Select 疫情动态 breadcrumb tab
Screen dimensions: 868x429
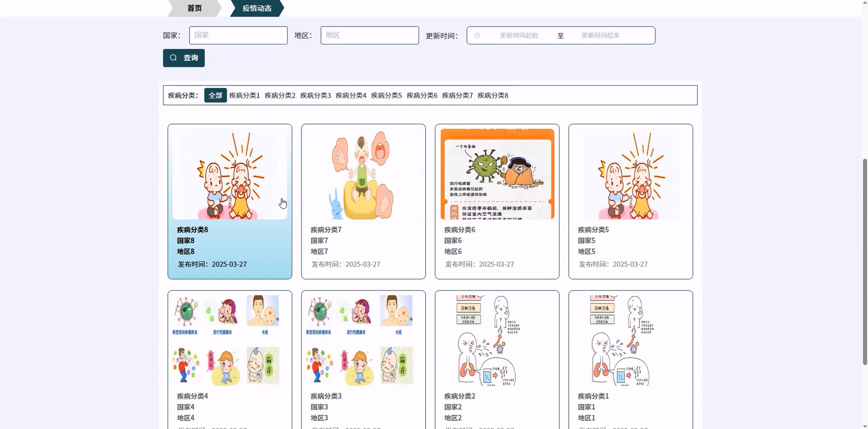(x=257, y=8)
